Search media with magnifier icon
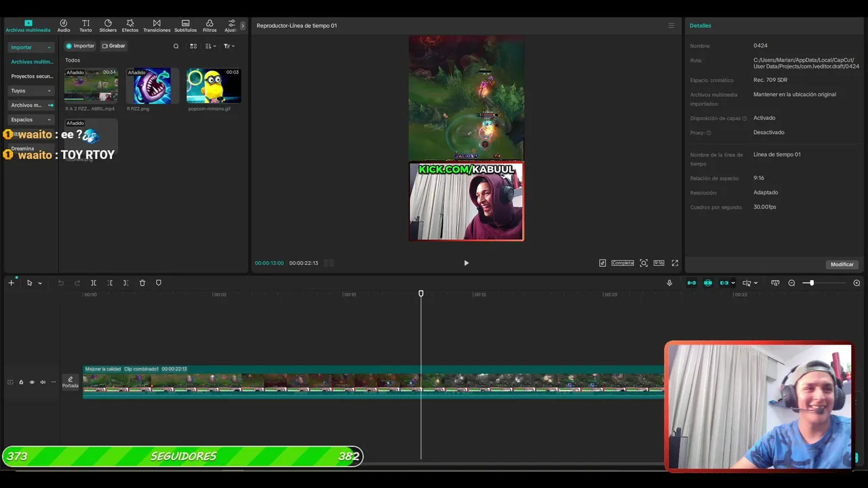This screenshot has width=868, height=488. pos(176,46)
